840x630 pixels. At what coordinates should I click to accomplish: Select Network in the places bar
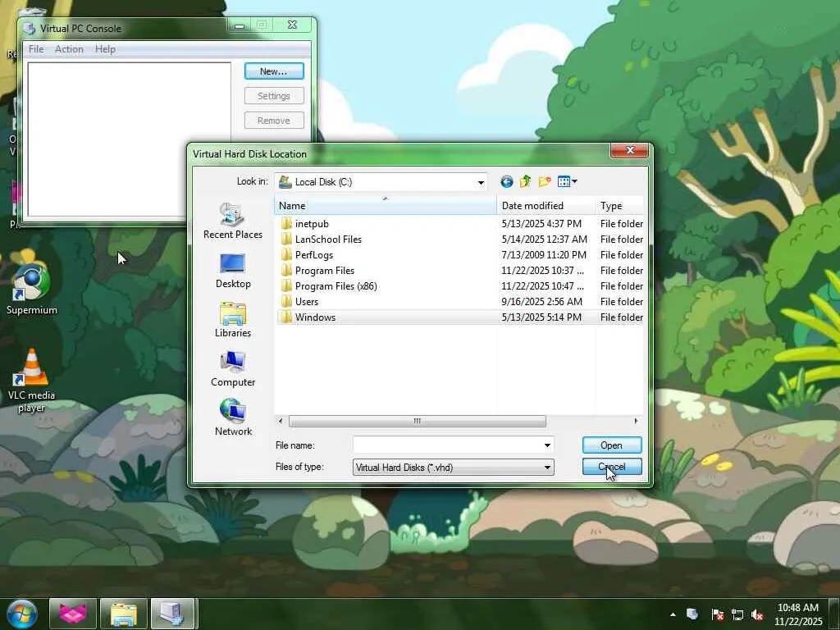[x=233, y=418]
